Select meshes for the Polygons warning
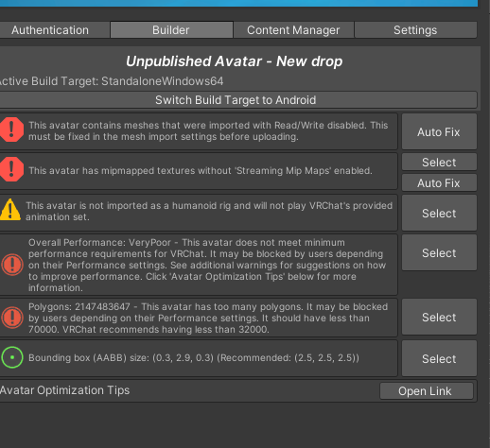490x448 pixels. point(439,317)
